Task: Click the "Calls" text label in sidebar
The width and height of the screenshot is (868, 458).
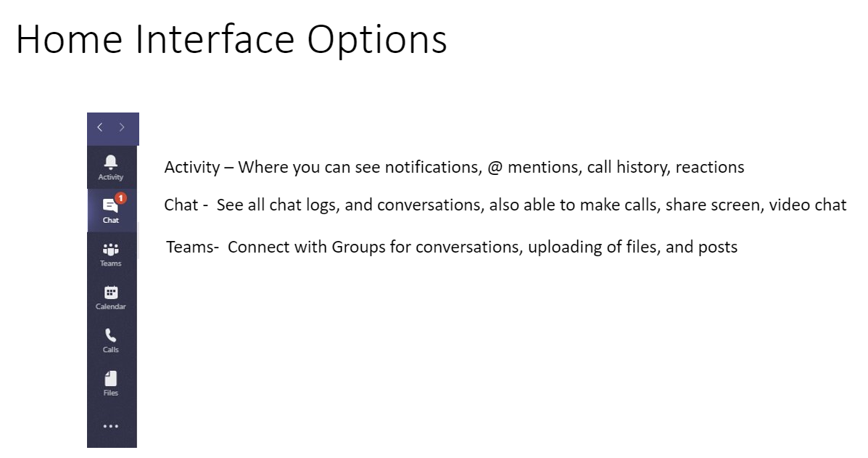Action: point(111,349)
